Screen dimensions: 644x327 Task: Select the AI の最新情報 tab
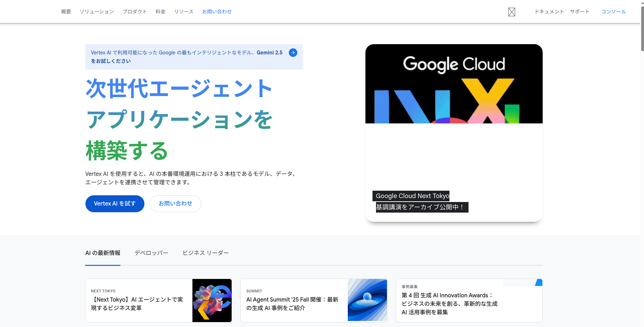[103, 253]
